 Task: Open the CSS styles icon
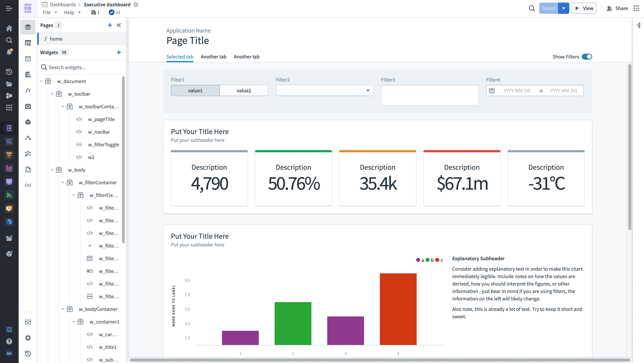click(x=28, y=170)
